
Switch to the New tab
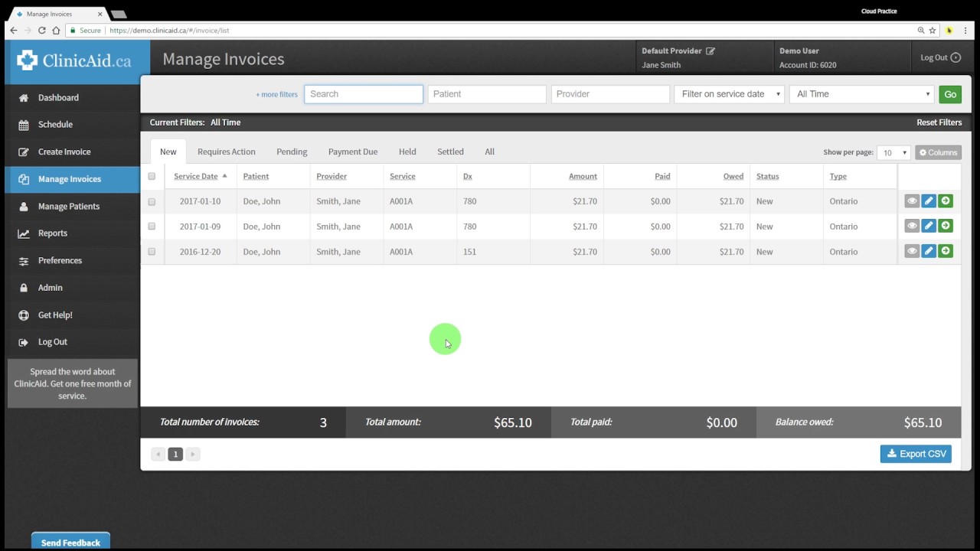tap(168, 152)
